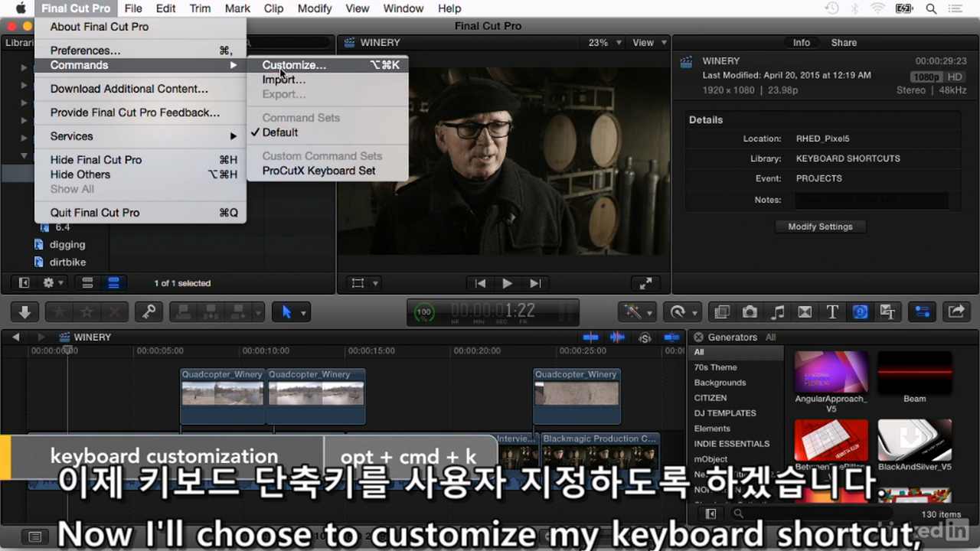Open the tool selector dropdown arrow

click(x=304, y=313)
